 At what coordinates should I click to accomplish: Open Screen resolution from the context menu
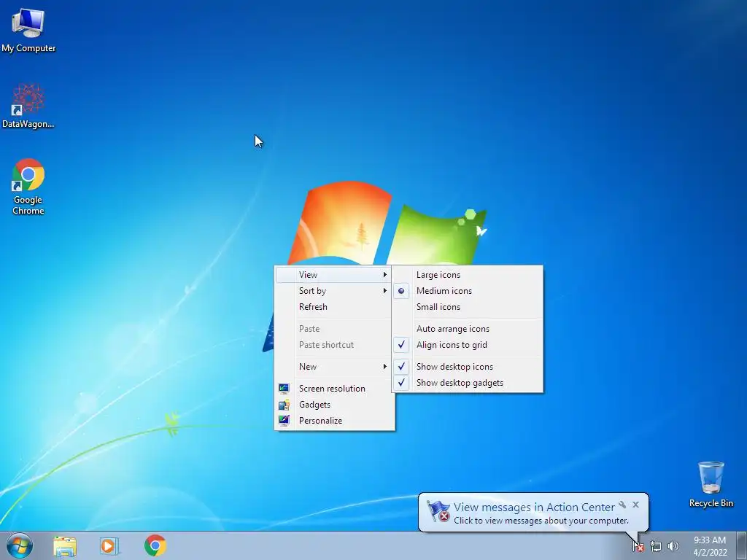[x=334, y=389]
